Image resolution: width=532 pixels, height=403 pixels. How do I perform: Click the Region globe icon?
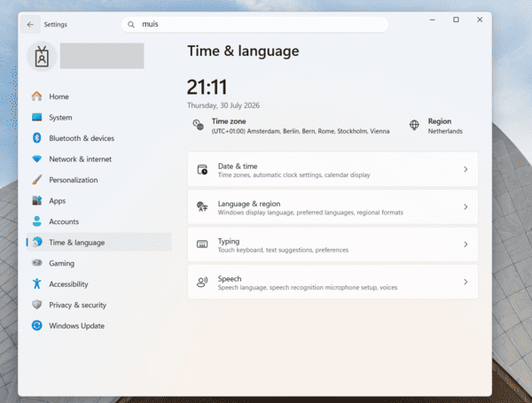(414, 125)
